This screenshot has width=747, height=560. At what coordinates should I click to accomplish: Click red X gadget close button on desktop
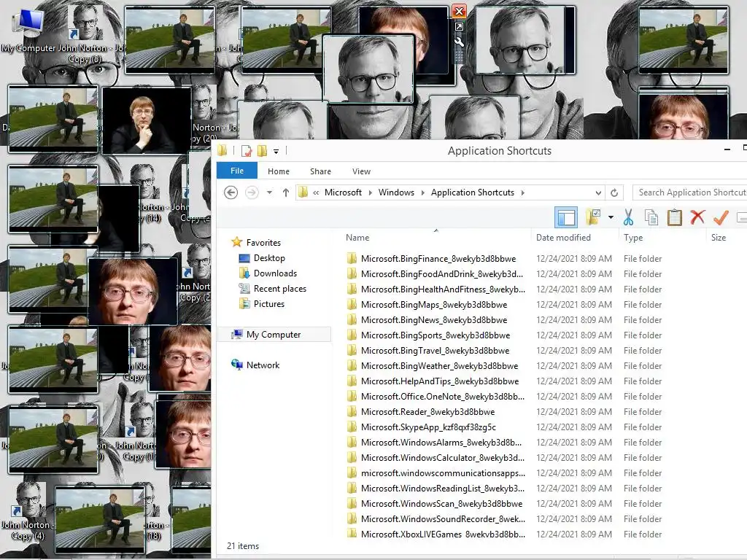tap(459, 11)
